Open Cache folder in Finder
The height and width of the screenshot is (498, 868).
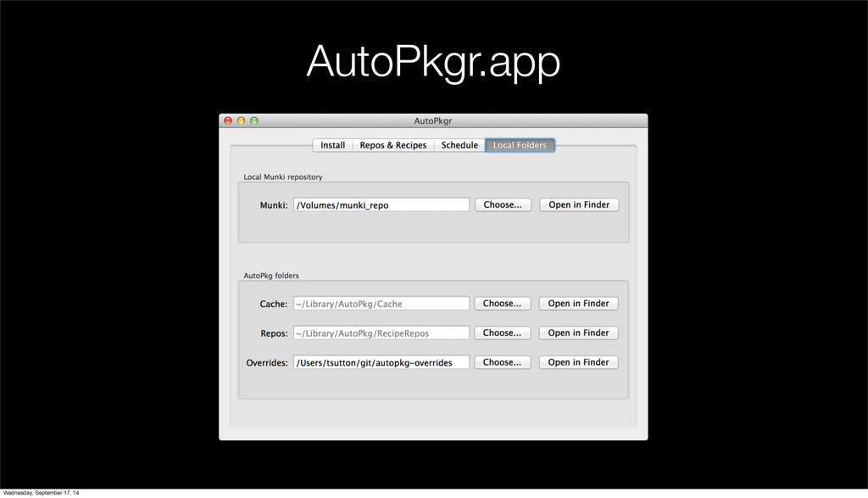(x=578, y=304)
